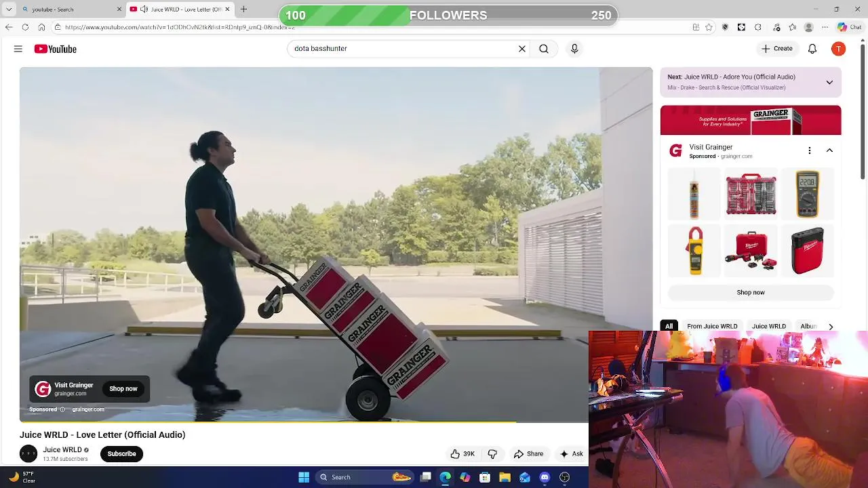This screenshot has height=488, width=868.
Task: Like the video with thumbs-up 39K
Action: pyautogui.click(x=462, y=454)
